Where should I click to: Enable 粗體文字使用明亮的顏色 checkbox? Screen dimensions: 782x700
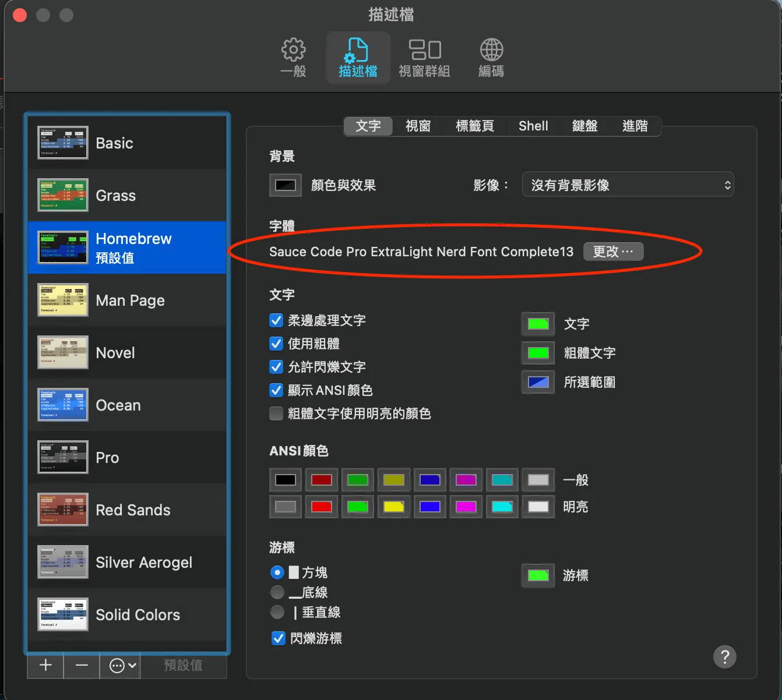point(277,413)
